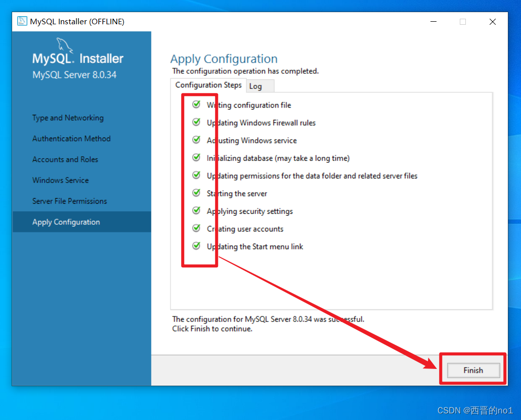Click 'The configuration operation has completed.' text
The height and width of the screenshot is (420, 521).
click(245, 71)
